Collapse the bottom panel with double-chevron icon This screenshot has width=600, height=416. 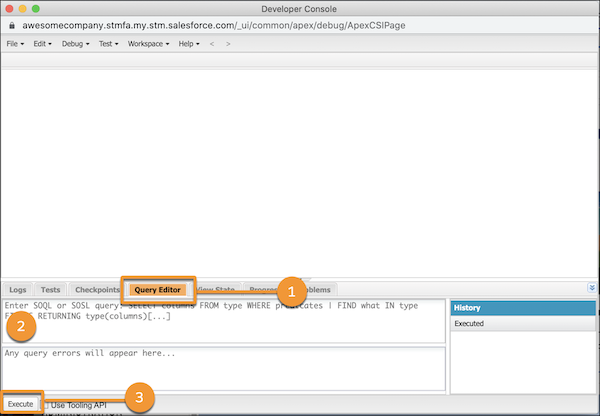tap(593, 288)
